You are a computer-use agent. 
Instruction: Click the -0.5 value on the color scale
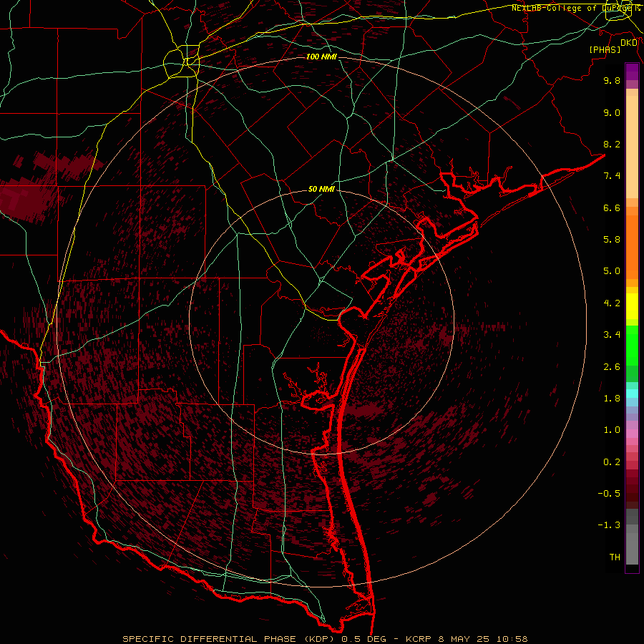pyautogui.click(x=609, y=494)
